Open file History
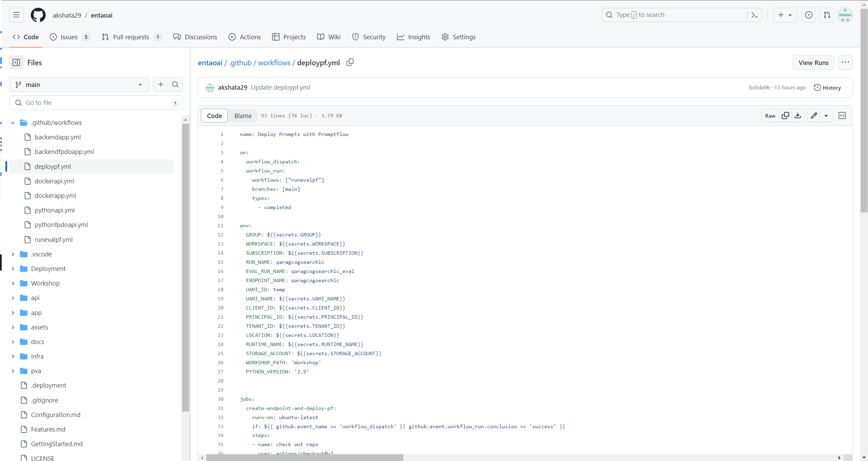 tap(827, 88)
